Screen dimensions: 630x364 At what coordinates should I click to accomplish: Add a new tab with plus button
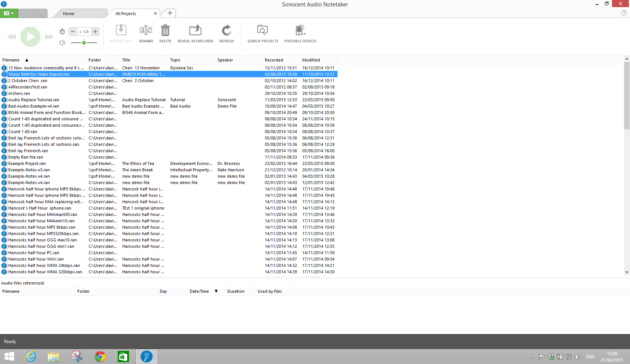tap(170, 13)
